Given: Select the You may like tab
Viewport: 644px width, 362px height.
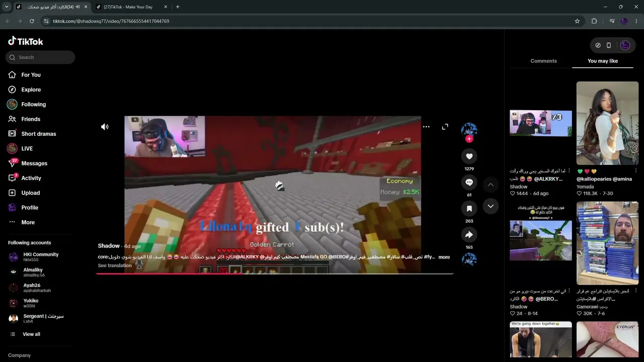Looking at the screenshot, I should (603, 61).
